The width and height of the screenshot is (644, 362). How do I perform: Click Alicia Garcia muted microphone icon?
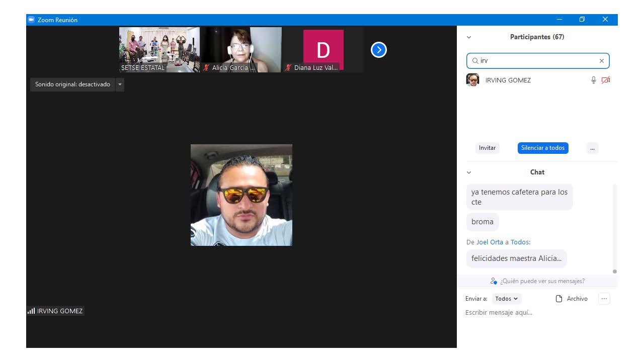coord(206,67)
